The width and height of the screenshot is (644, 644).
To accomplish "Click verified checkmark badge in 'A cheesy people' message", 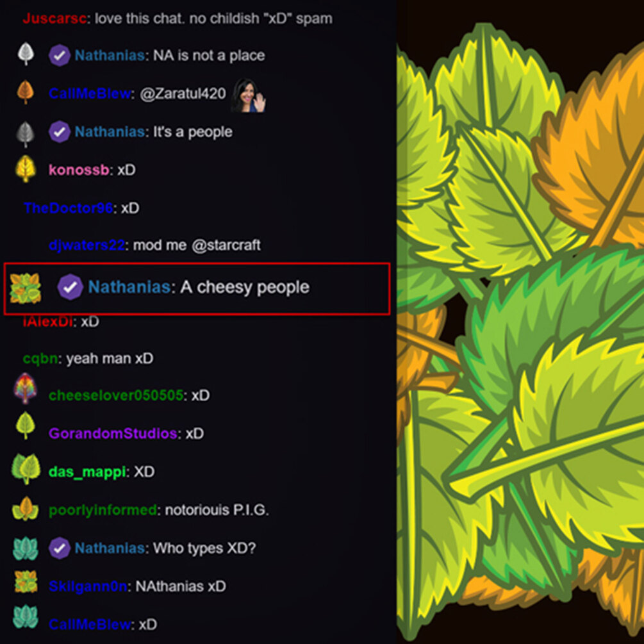I will pos(70,286).
